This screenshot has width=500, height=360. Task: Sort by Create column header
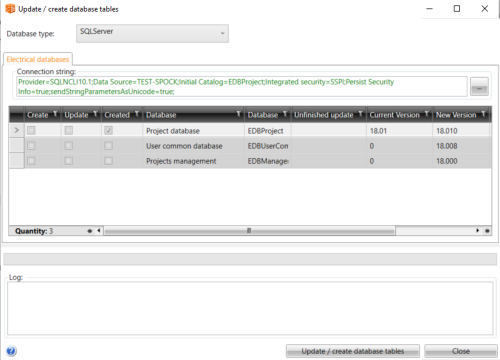(38, 115)
